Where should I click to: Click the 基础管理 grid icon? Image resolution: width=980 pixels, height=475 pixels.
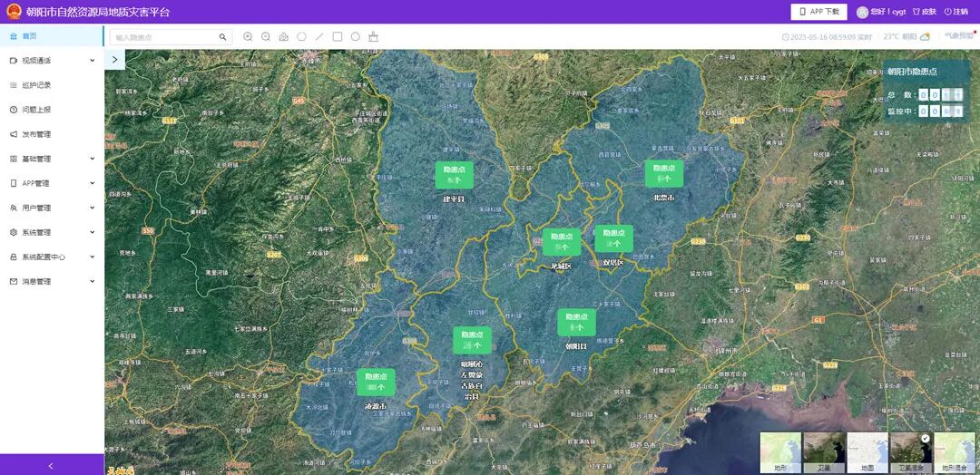tap(14, 159)
